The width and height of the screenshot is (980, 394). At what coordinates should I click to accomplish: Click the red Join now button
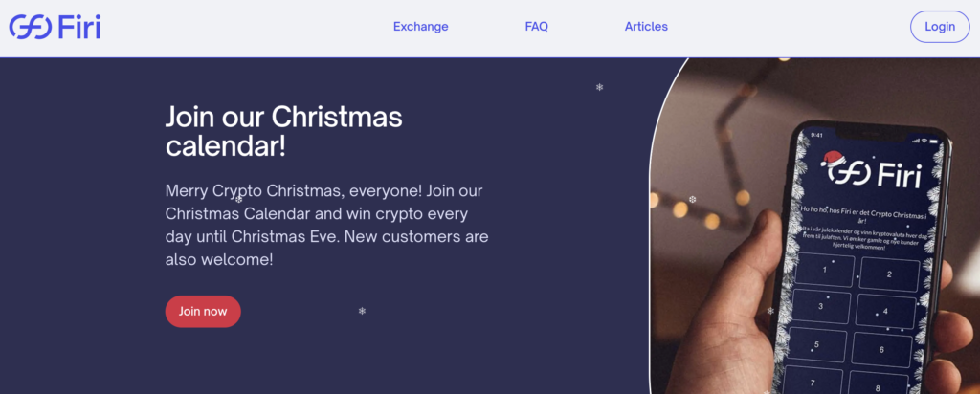coord(203,311)
